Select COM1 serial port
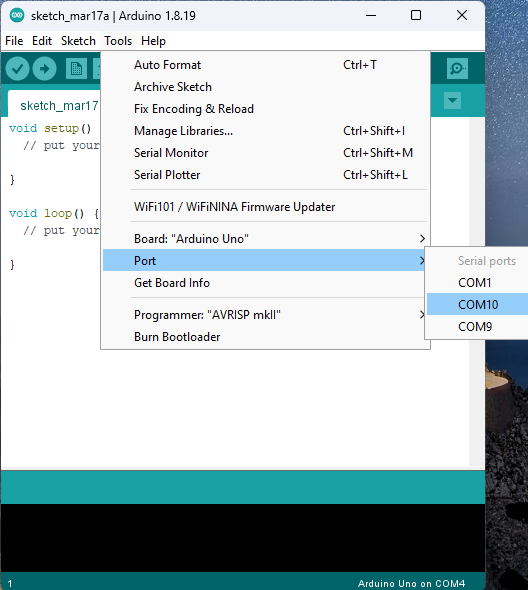 477,283
